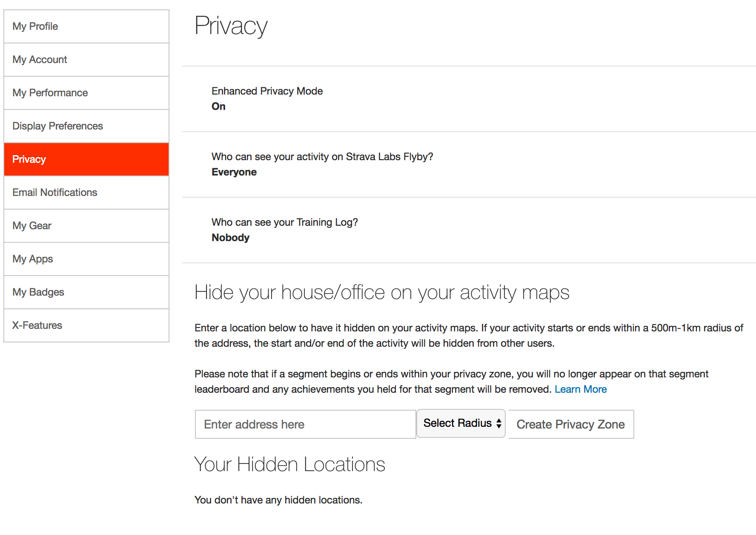
Task: Open the Select Radius dropdown
Action: [461, 423]
